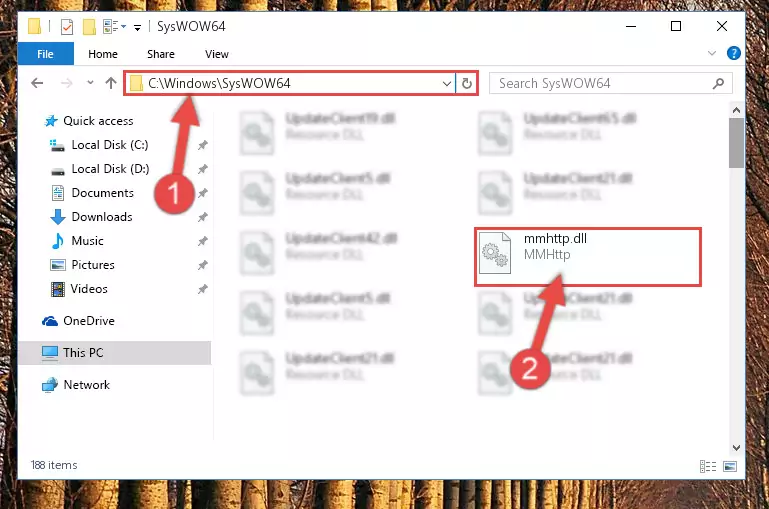Click the Downloads pin icon
This screenshot has width=769, height=509.
pyautogui.click(x=203, y=217)
